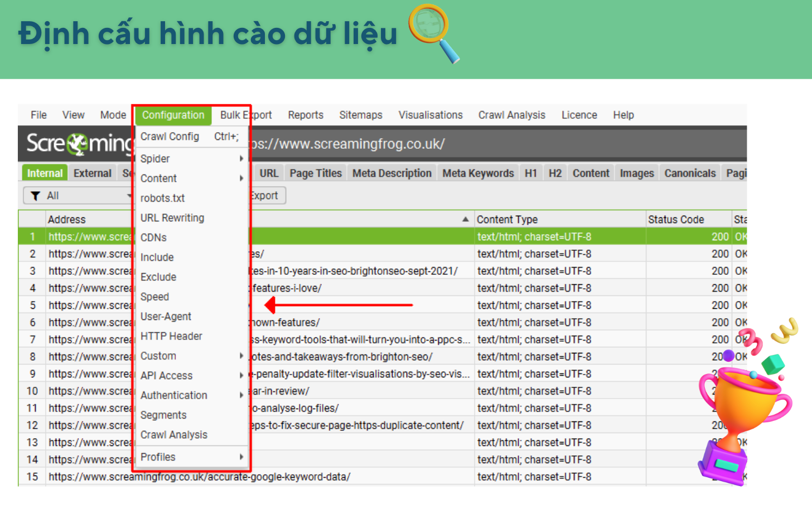The height and width of the screenshot is (505, 812).
Task: Select row number 7
Action: pyautogui.click(x=32, y=339)
